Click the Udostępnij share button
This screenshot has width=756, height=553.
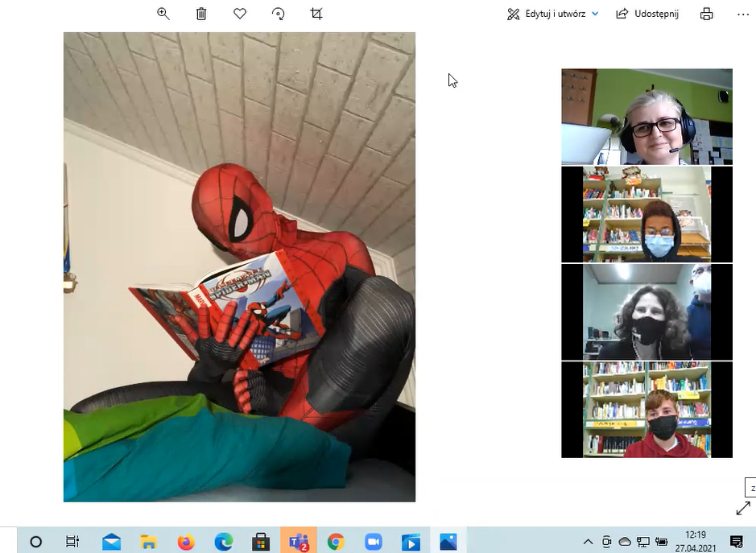pos(647,14)
